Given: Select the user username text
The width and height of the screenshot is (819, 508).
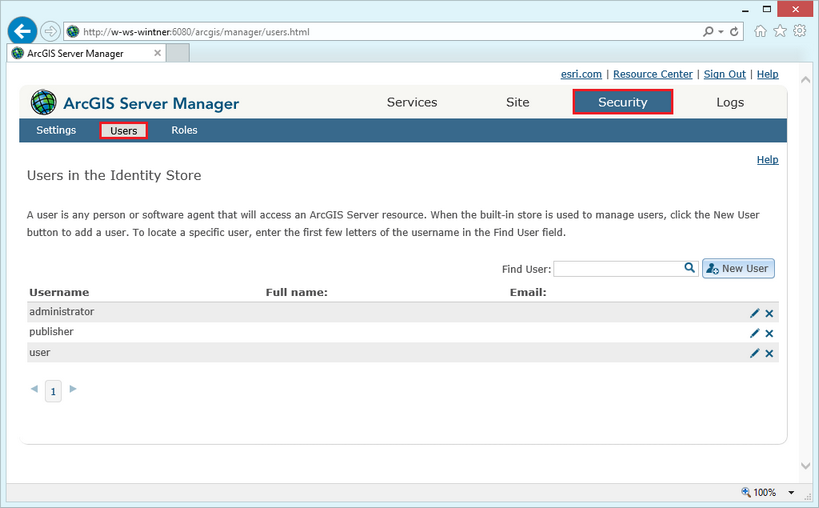Looking at the screenshot, I should [40, 352].
